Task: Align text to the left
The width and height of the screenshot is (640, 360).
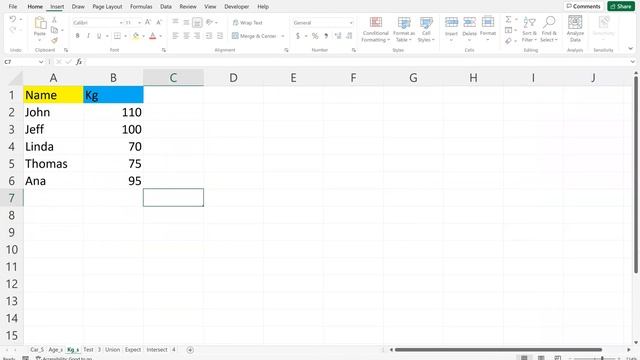Action: pyautogui.click(x=176, y=36)
